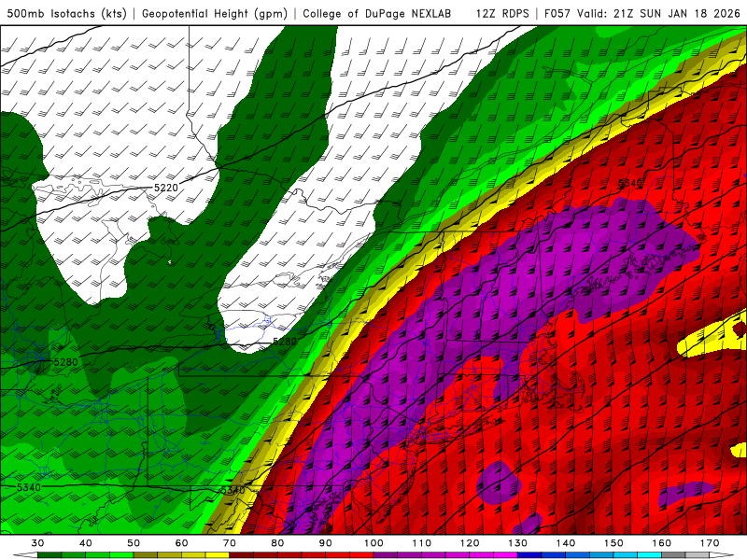Click the '120' value on the color scale

point(470,543)
